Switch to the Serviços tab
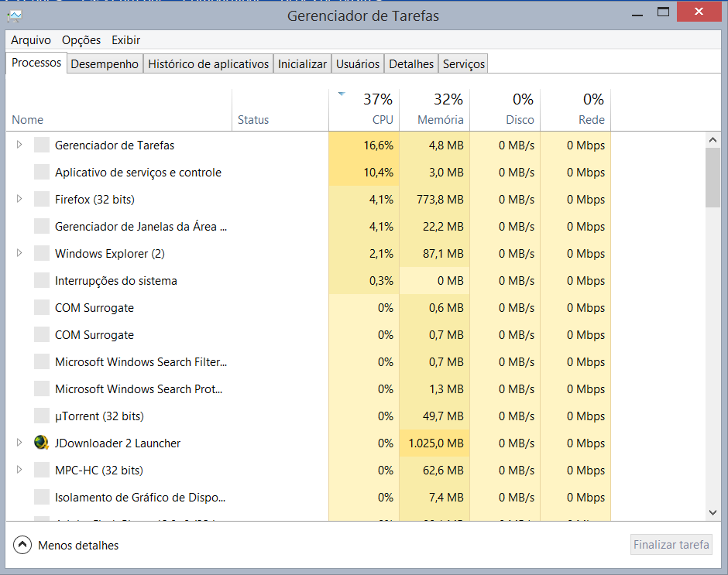The width and height of the screenshot is (728, 575). [463, 64]
